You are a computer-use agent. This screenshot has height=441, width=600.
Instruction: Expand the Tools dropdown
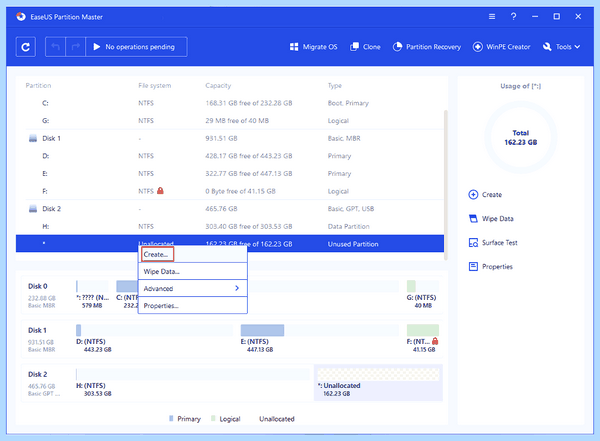(x=561, y=47)
